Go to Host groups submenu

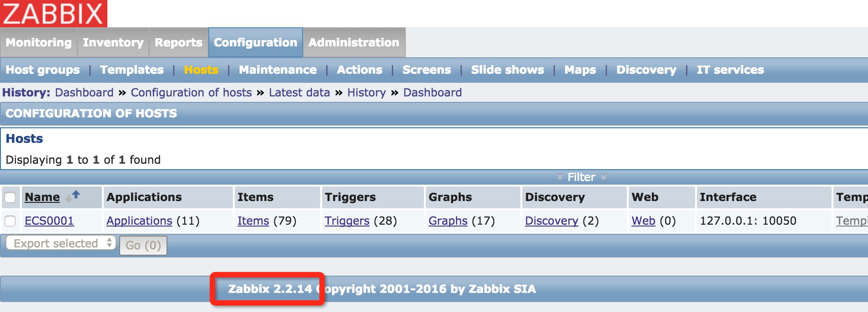point(43,70)
